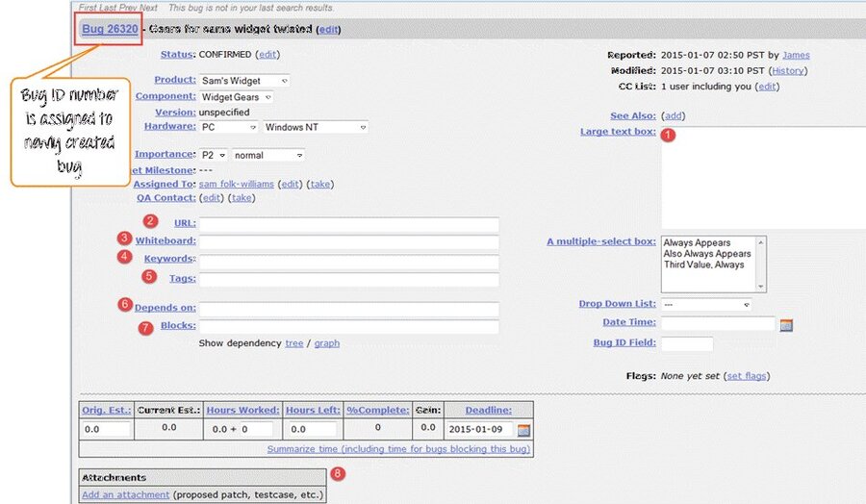The height and width of the screenshot is (504, 866).
Task: Open the History link
Action: [x=787, y=70]
